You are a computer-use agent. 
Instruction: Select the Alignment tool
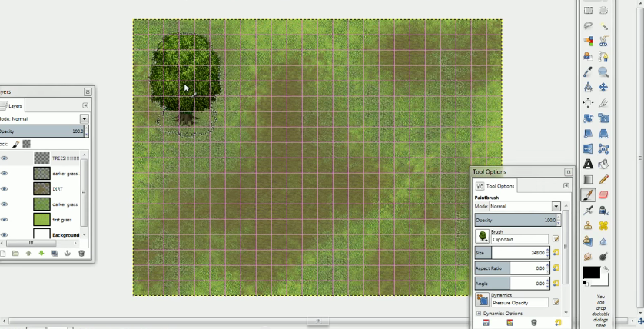tap(588, 103)
